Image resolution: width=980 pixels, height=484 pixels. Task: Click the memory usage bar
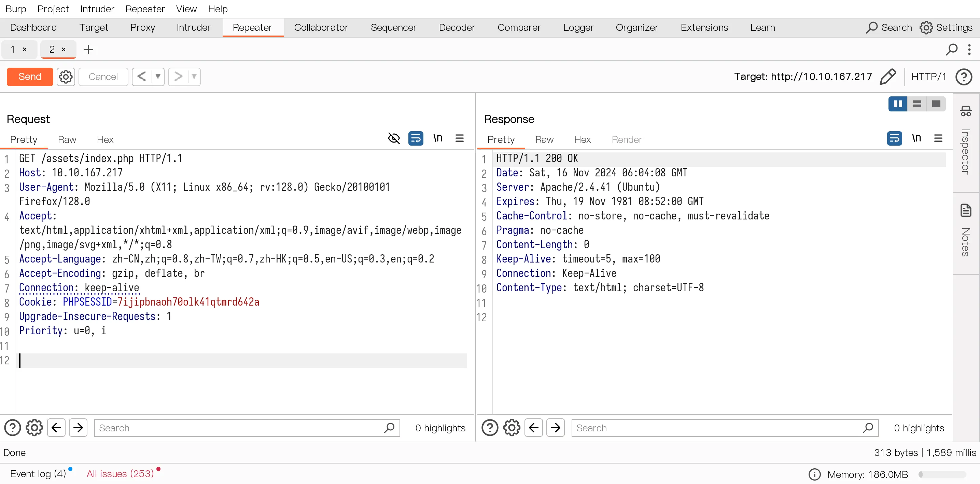click(942, 474)
